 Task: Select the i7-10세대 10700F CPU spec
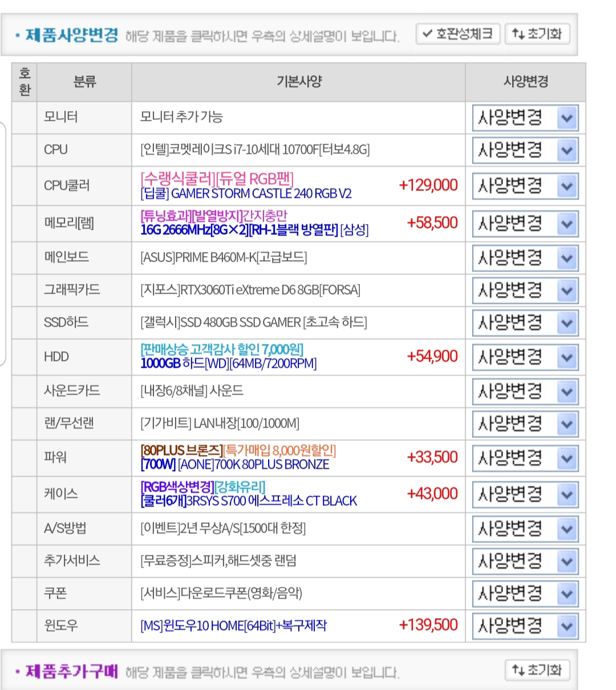[255, 150]
